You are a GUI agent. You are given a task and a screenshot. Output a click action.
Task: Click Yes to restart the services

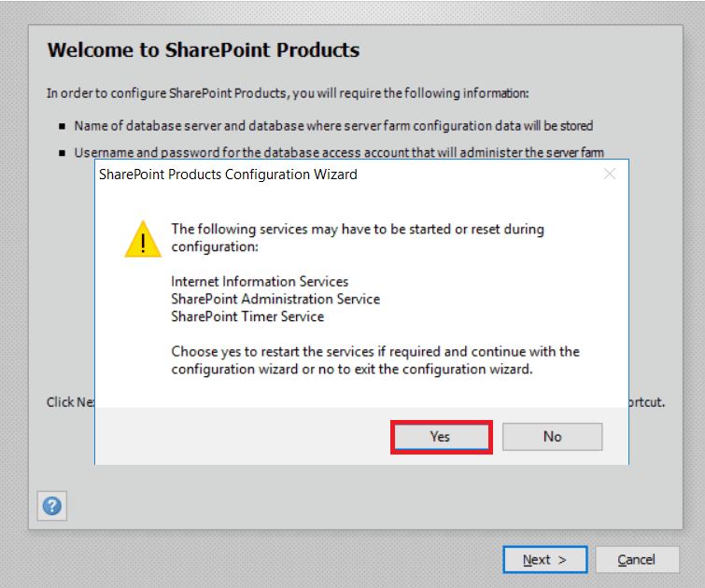click(x=441, y=437)
